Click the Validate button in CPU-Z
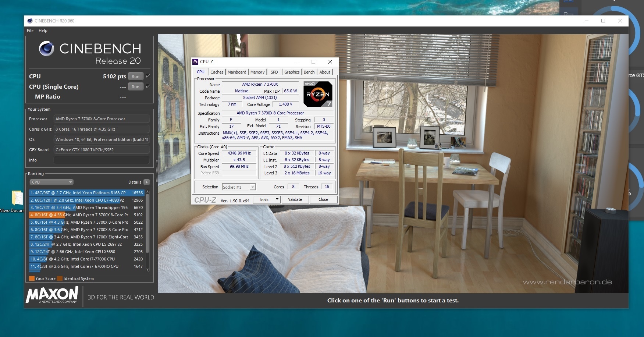Screen dimensions: 644x337 [x=295, y=199]
